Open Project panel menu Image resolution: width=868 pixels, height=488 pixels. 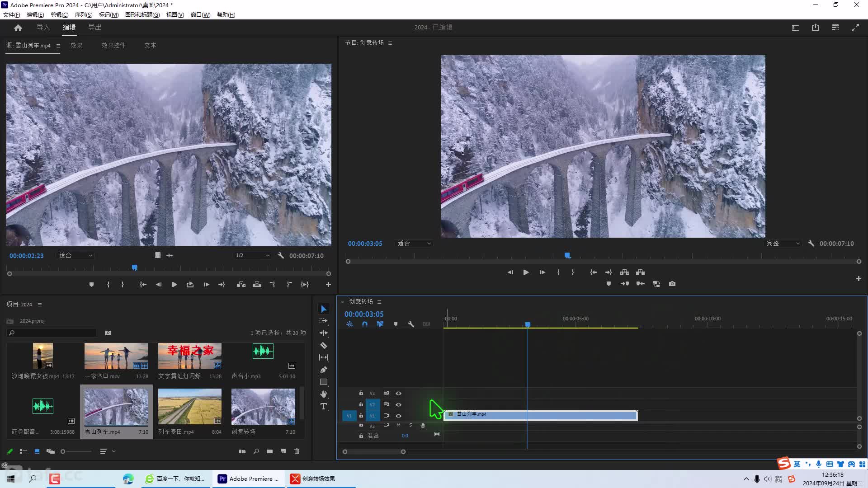tap(39, 305)
